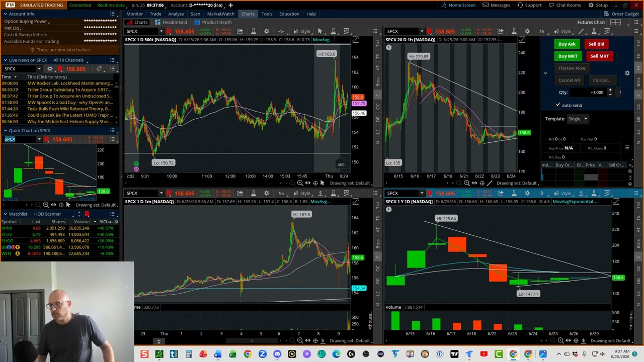The width and height of the screenshot is (644, 362).
Task: Open the Template Single dropdown
Action: tap(578, 119)
